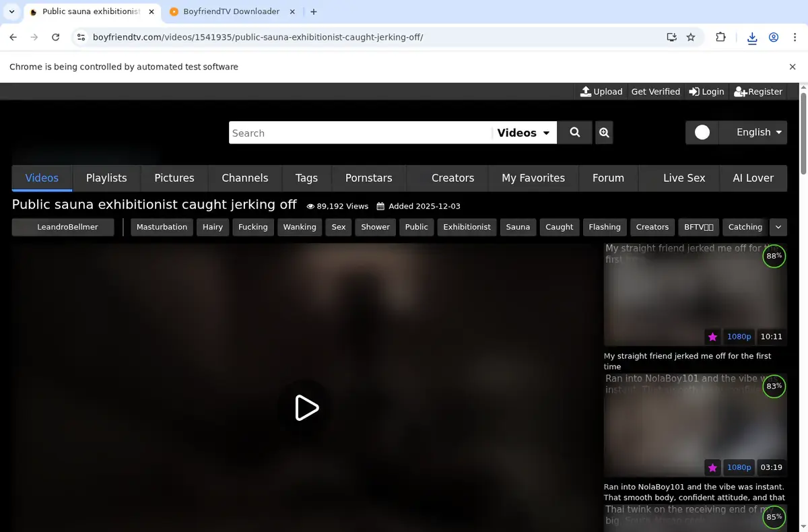This screenshot has height=532, width=808.
Task: View site information icon in address bar
Action: 81,38
